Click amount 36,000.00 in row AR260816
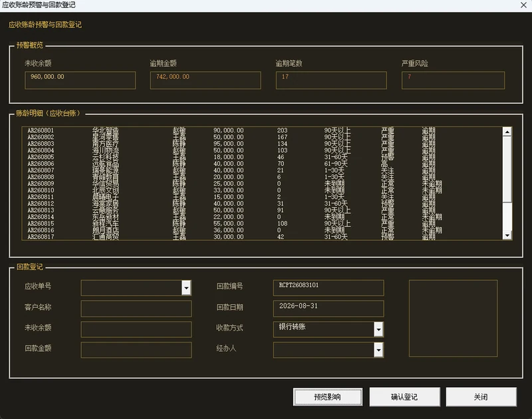This screenshot has width=532, height=419. coord(228,230)
